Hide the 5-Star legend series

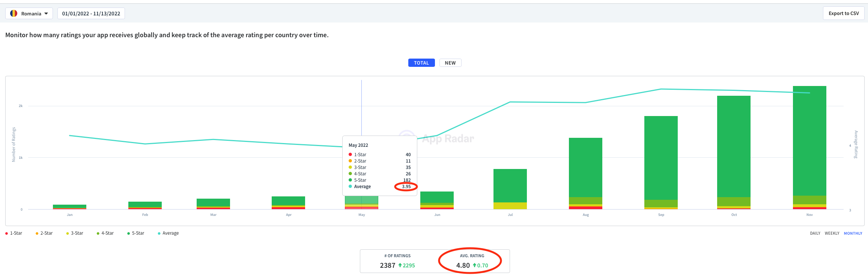[136, 233]
